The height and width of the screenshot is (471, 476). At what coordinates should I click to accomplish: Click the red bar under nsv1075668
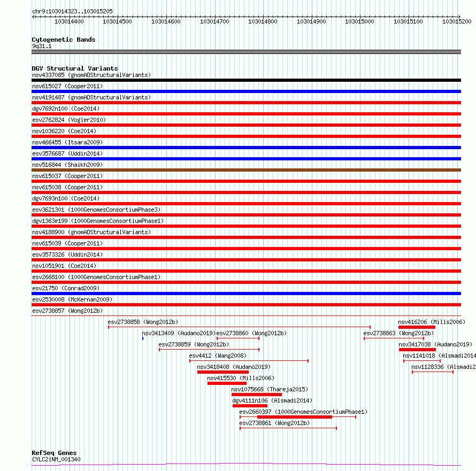257,395
